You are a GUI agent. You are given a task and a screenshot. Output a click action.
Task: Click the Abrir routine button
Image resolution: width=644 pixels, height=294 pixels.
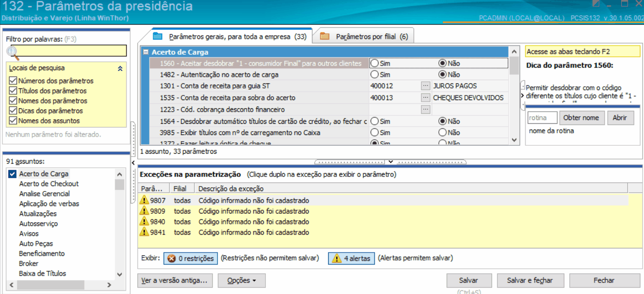[x=620, y=118]
